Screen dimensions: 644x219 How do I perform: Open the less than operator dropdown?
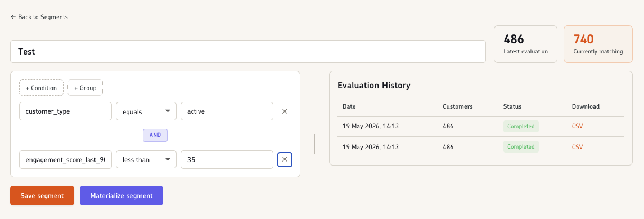[x=146, y=160]
